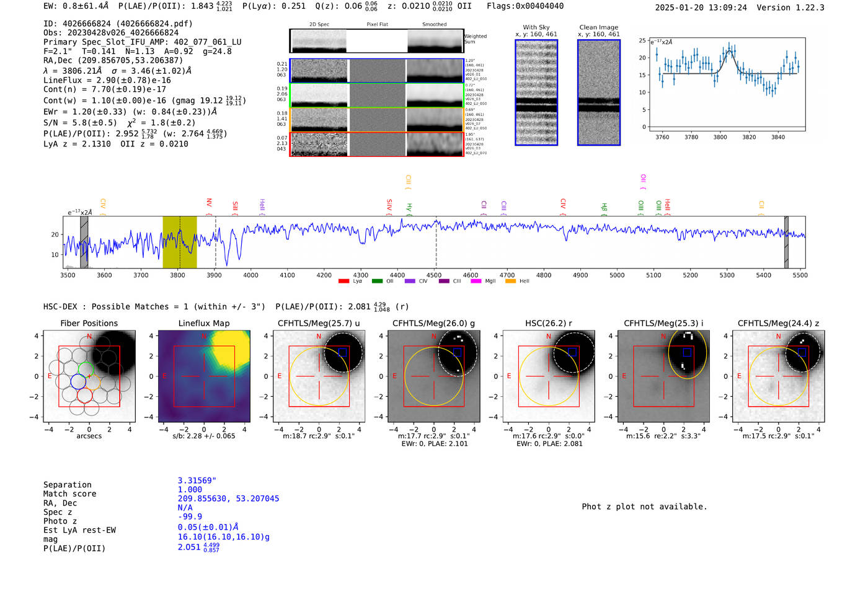Select the Weighted Sum 2D spectrum row

[376, 41]
